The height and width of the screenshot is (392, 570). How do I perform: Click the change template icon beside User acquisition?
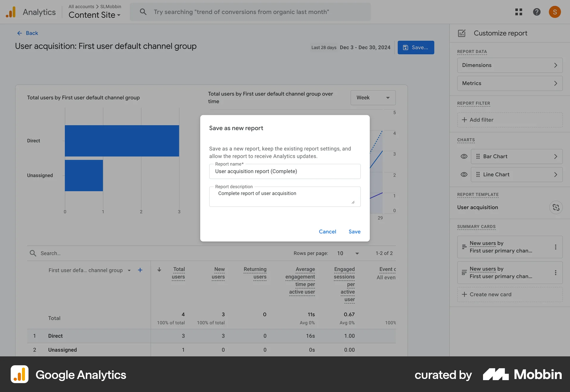coord(556,207)
